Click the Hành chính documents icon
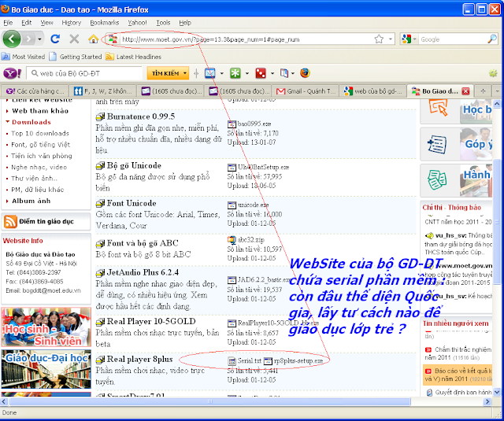Viewport: 504px width, 421px height. (437, 180)
